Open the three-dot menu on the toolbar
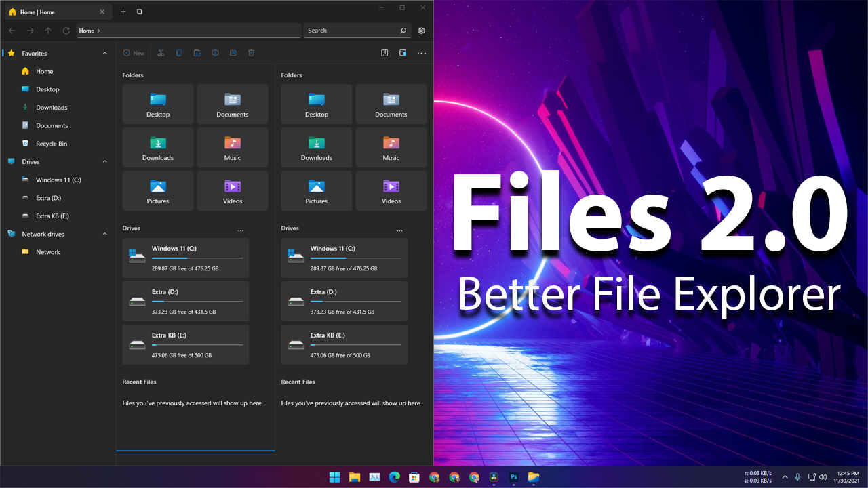This screenshot has height=488, width=868. [421, 53]
